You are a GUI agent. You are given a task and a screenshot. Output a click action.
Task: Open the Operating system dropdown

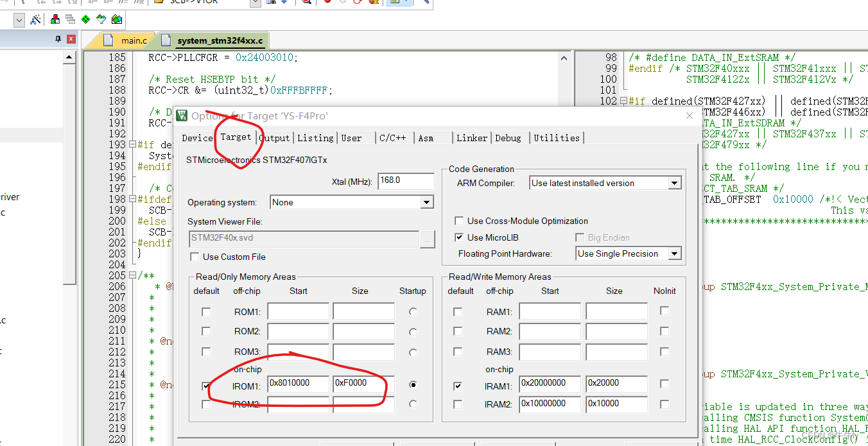tap(427, 202)
